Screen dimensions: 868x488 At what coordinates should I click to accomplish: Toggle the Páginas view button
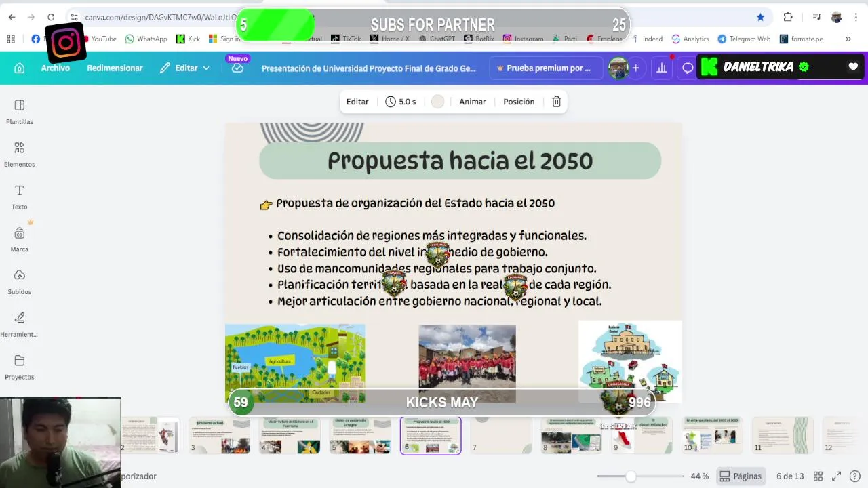point(741,476)
